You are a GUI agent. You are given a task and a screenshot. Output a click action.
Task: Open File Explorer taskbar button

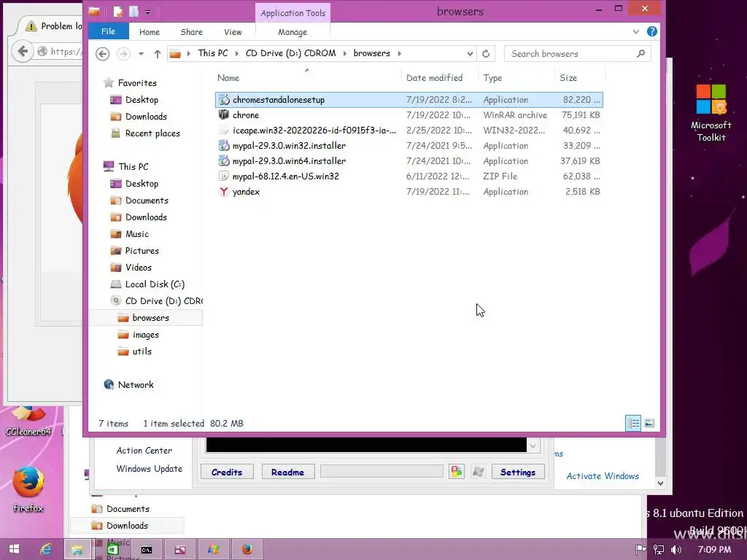click(77, 550)
